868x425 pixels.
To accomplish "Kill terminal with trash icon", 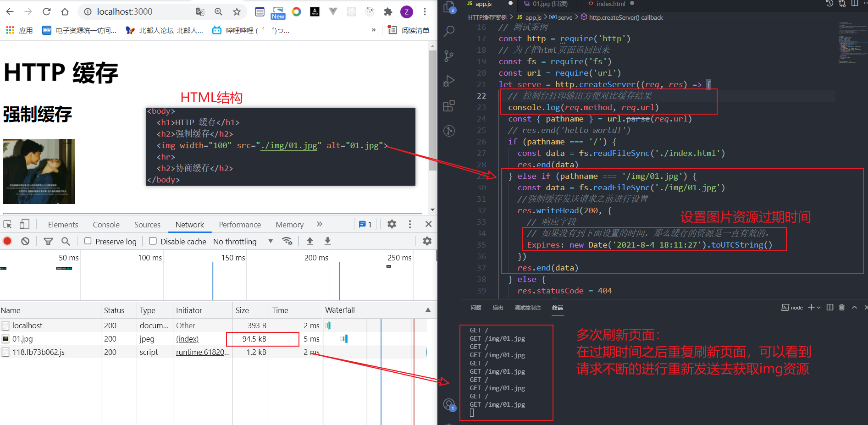I will 842,307.
